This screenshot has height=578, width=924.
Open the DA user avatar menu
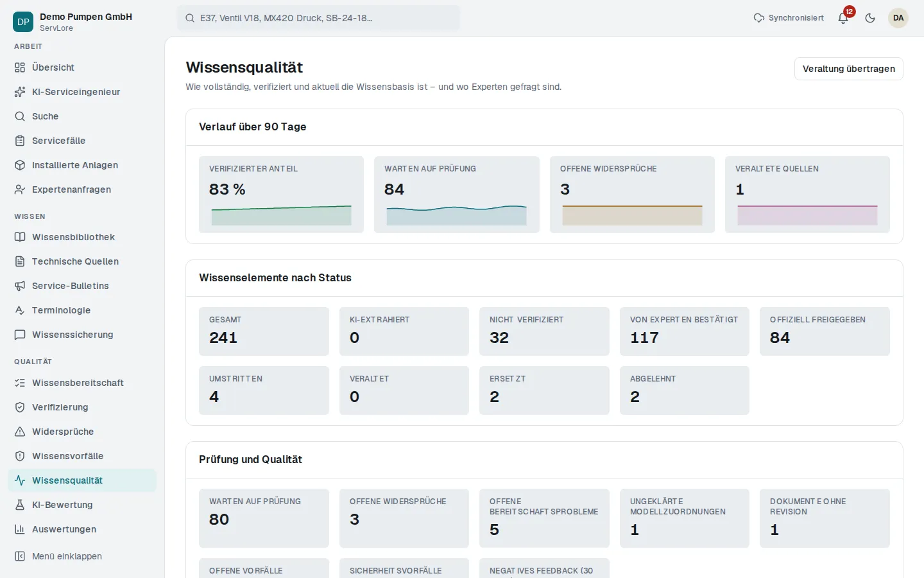click(x=898, y=18)
